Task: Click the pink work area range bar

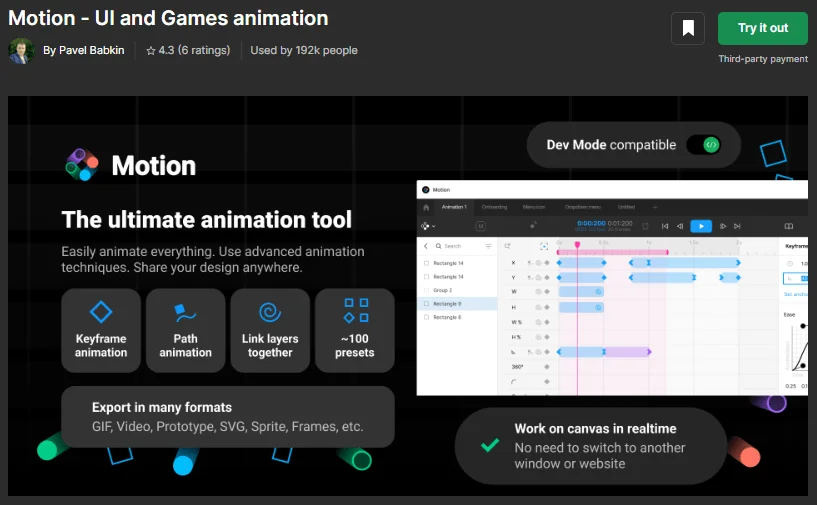Action: click(612, 252)
